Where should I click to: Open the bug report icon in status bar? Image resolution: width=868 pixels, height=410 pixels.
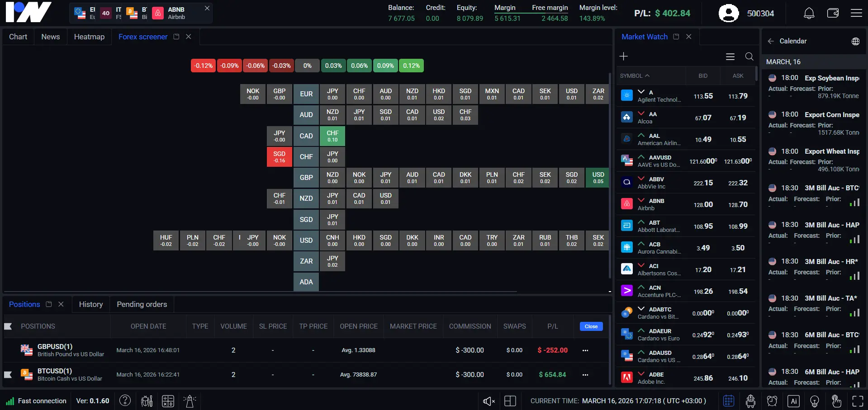[147, 401]
